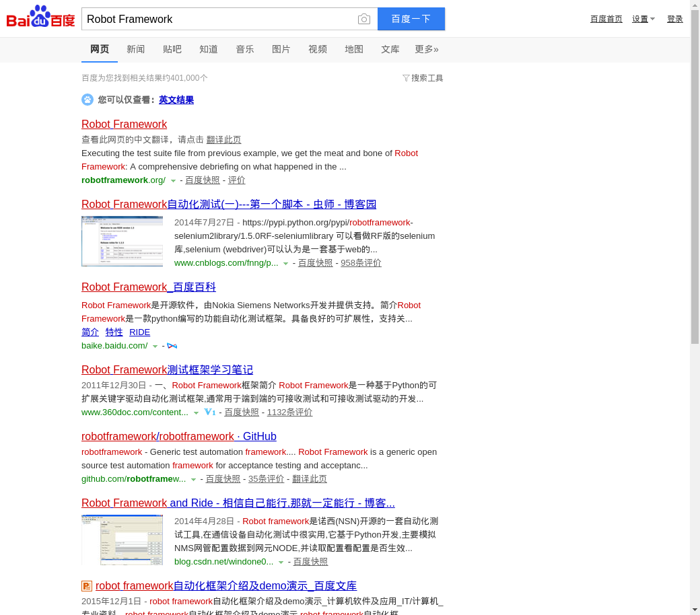The image size is (700, 615).
Task: Switch to the 知道 tab
Action: pyautogui.click(x=209, y=49)
